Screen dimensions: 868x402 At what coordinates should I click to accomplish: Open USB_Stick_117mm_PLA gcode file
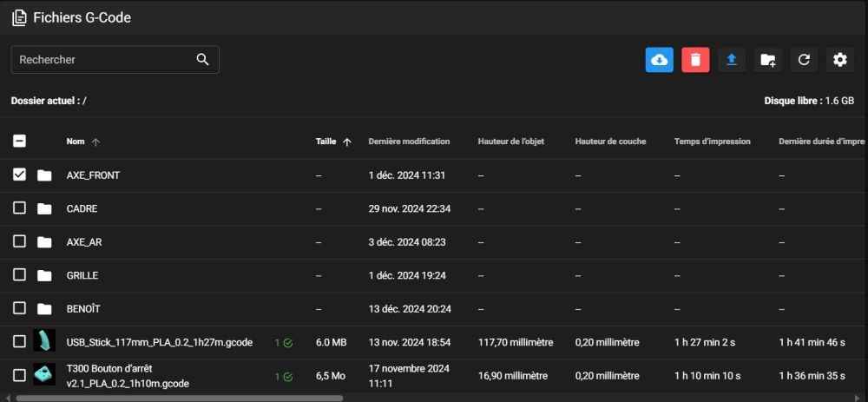(160, 343)
